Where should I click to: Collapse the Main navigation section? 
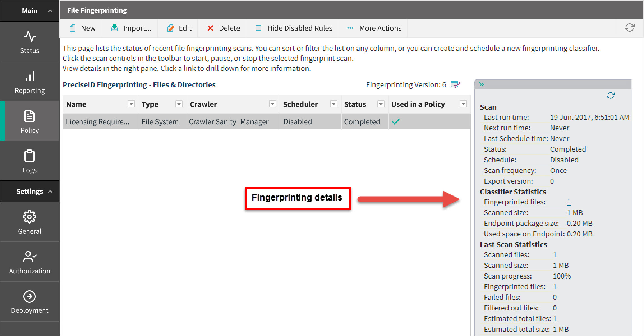pos(50,11)
